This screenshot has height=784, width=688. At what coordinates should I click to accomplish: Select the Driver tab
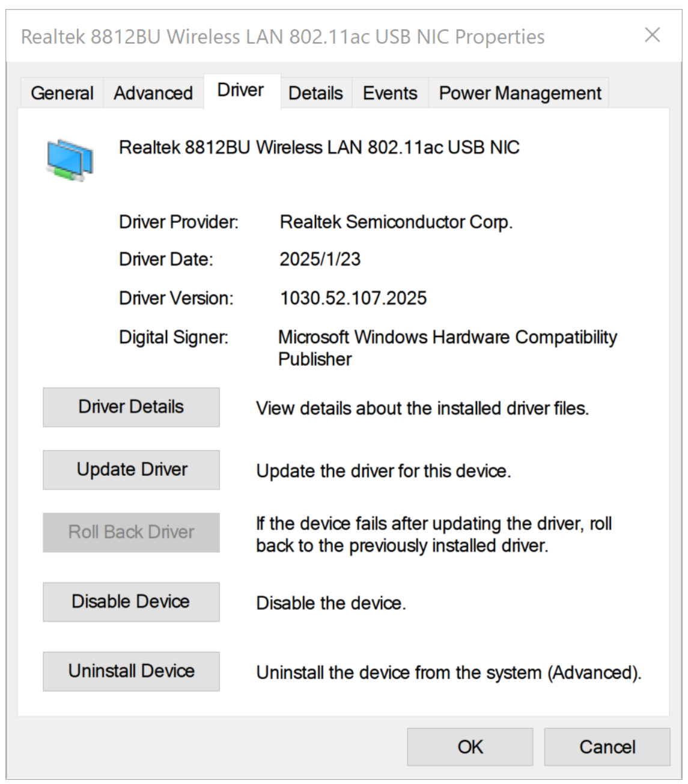[240, 91]
